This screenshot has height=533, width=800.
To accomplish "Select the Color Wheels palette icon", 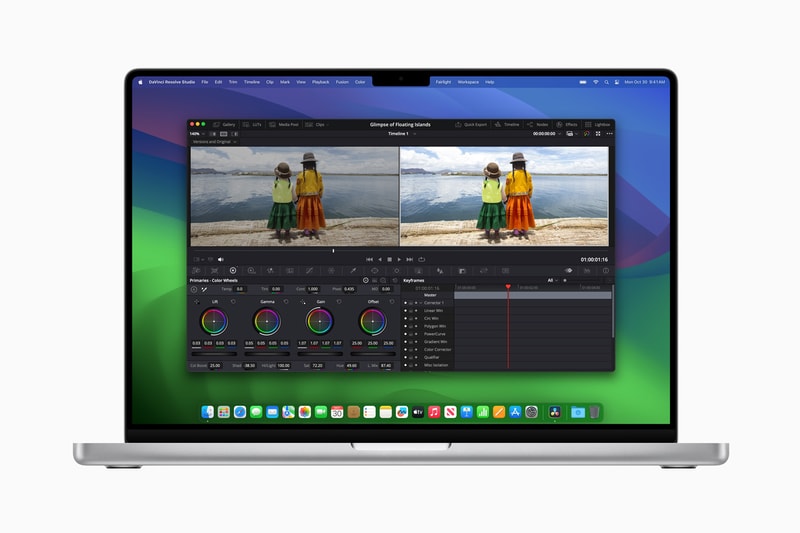I will (233, 271).
